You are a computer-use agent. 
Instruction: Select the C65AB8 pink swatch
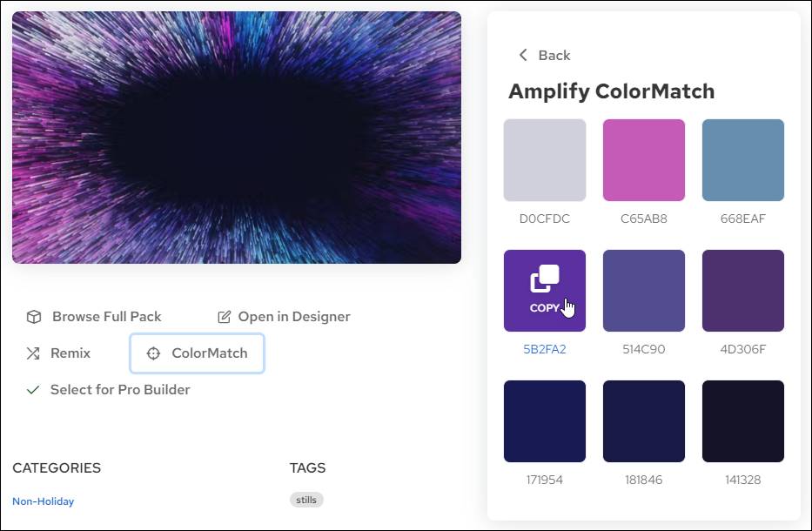tap(644, 160)
